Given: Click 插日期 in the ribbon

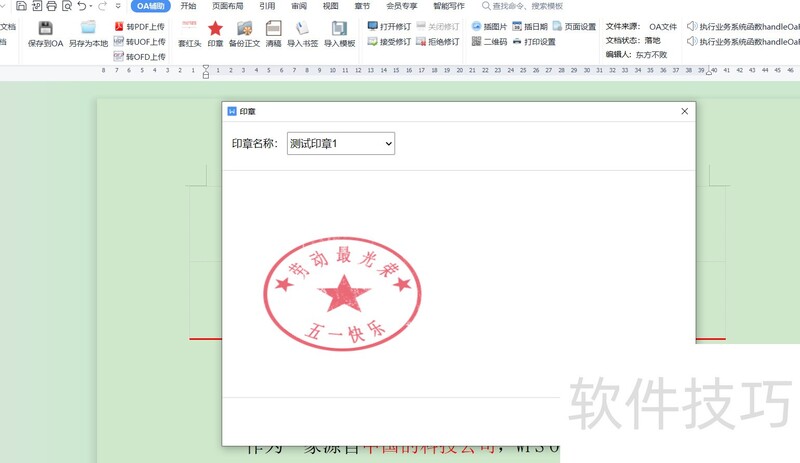Looking at the screenshot, I should pos(530,27).
